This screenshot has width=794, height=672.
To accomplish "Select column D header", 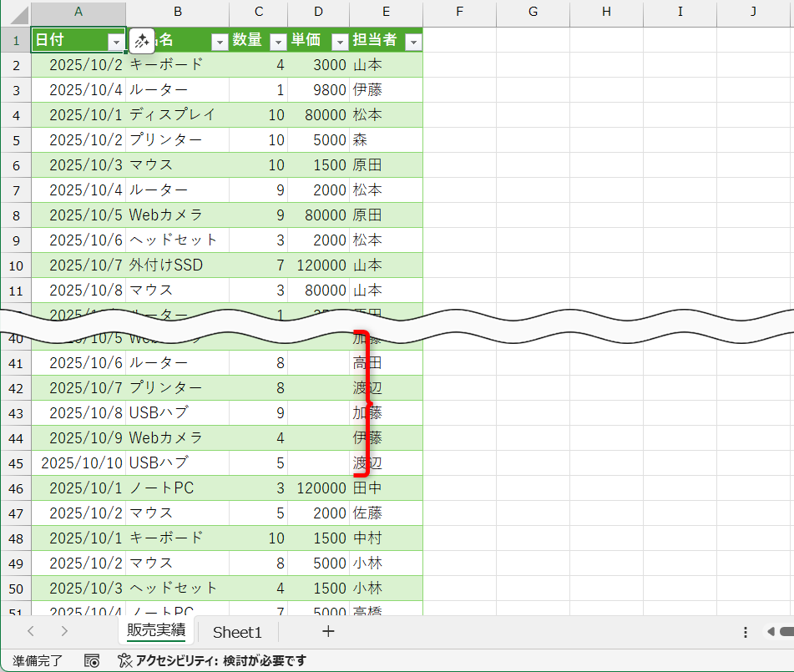I will (x=318, y=13).
